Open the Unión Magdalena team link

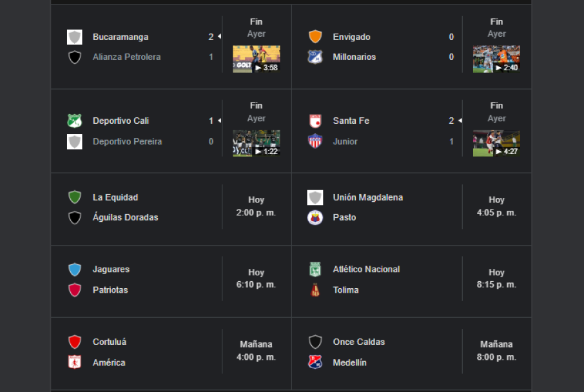(368, 197)
